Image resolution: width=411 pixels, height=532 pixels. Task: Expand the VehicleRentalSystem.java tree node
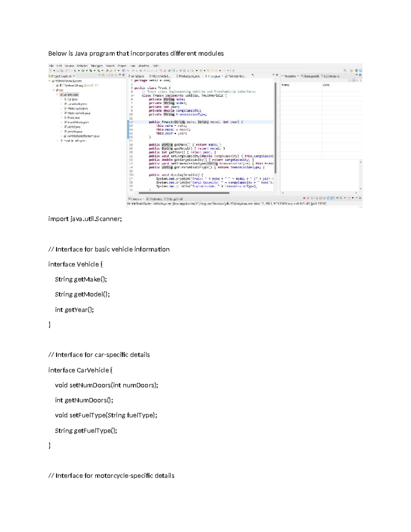pos(62,136)
